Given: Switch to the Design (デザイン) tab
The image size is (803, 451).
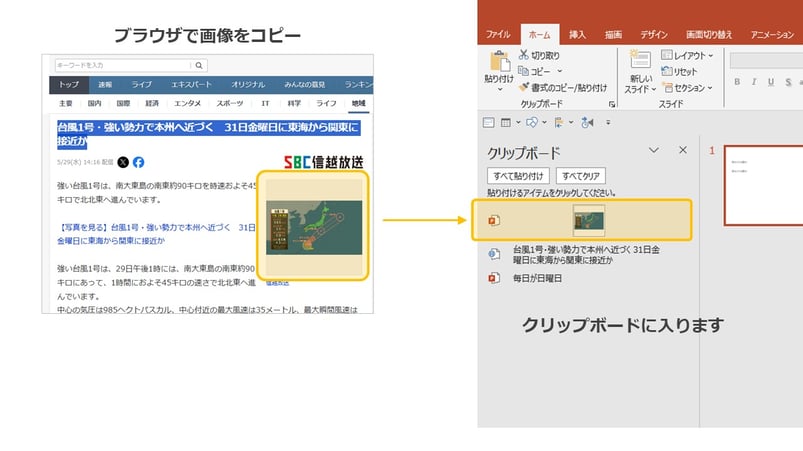Looking at the screenshot, I should tap(654, 34).
